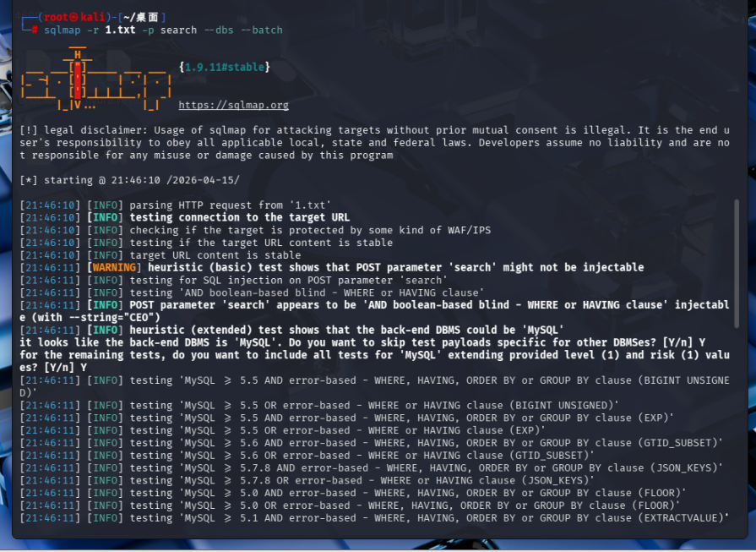Click 'skip test payloads' prompt line
This screenshot has width=756, height=552.
pyautogui.click(x=362, y=342)
